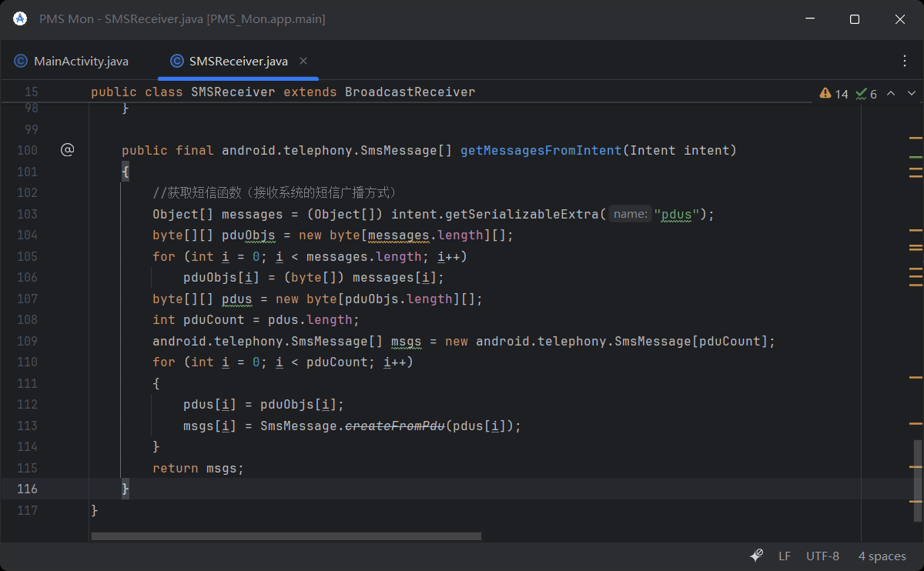The height and width of the screenshot is (571, 924).
Task: Click the AI Assistant sparkle icon in status bar
Action: [x=755, y=555]
